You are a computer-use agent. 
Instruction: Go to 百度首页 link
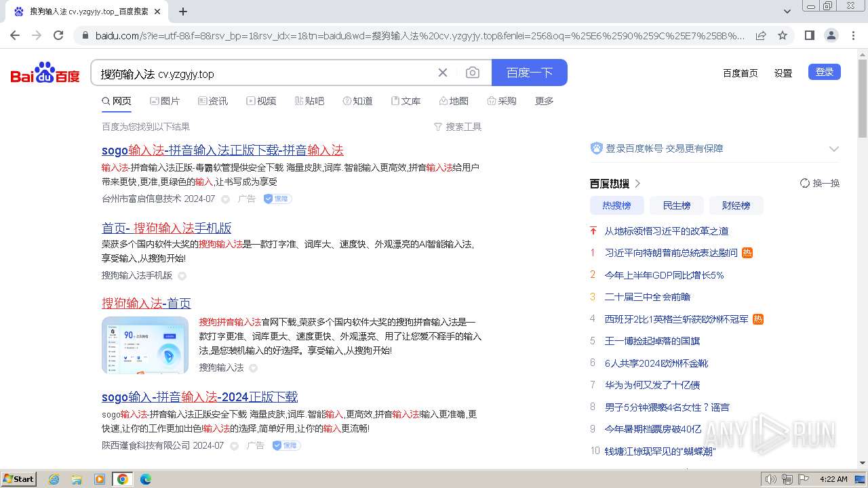pyautogui.click(x=741, y=73)
